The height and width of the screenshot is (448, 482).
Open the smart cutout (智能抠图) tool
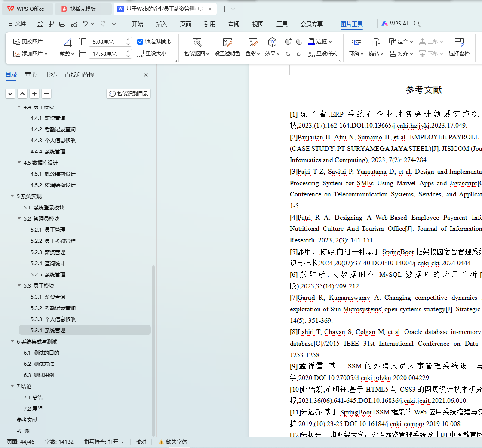click(x=197, y=42)
